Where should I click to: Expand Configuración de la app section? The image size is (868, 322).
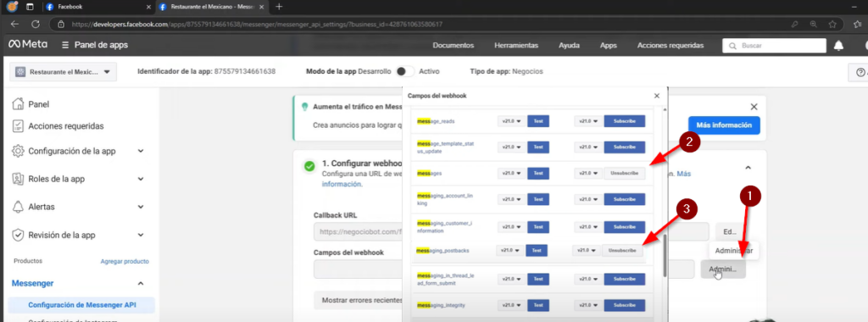point(141,151)
